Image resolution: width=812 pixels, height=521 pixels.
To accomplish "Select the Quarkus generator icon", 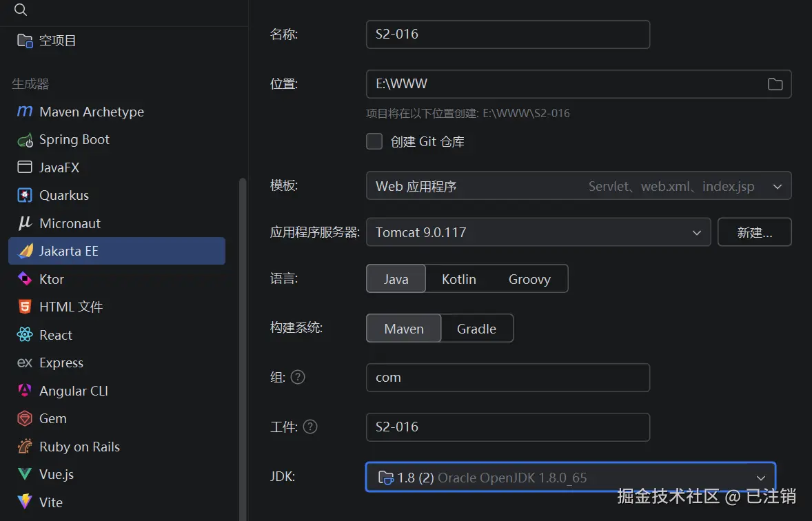I will click(x=25, y=195).
